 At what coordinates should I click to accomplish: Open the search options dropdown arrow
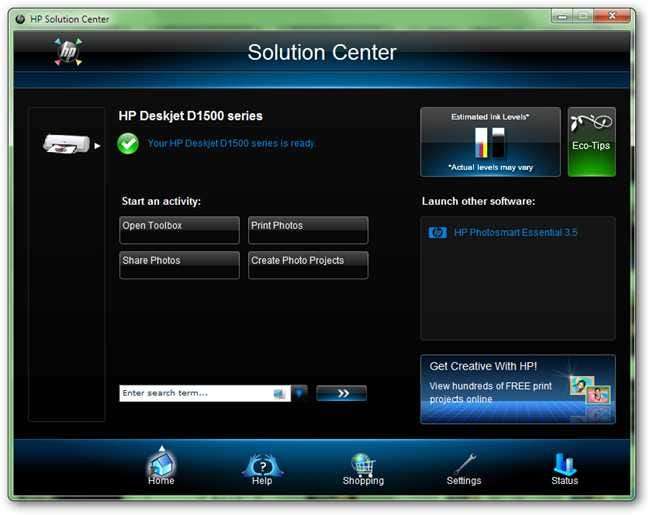tap(299, 393)
